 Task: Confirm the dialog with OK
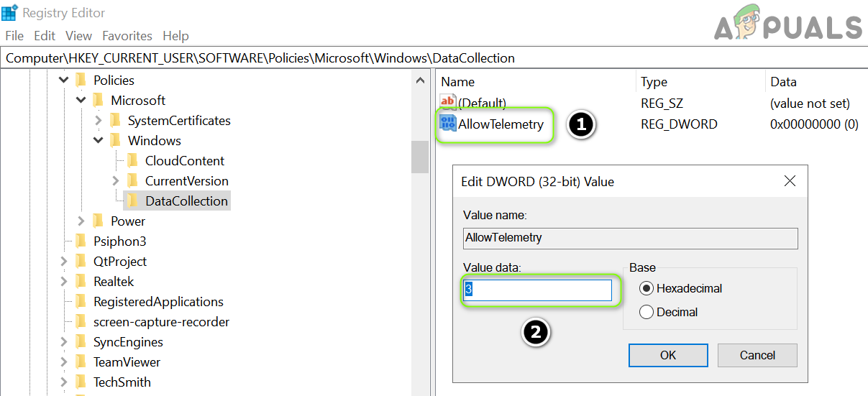[668, 355]
